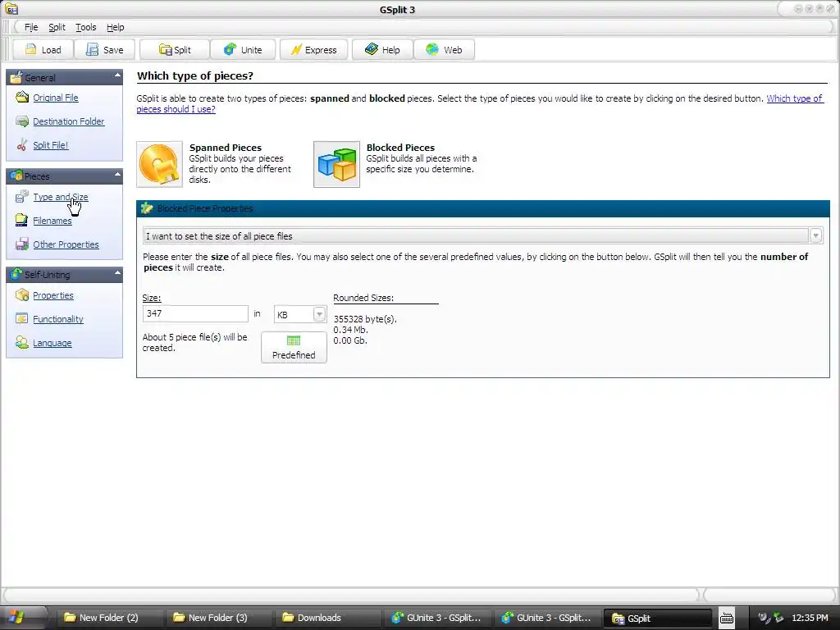Click the Help toolbar button
This screenshot has width=840, height=630.
(382, 50)
